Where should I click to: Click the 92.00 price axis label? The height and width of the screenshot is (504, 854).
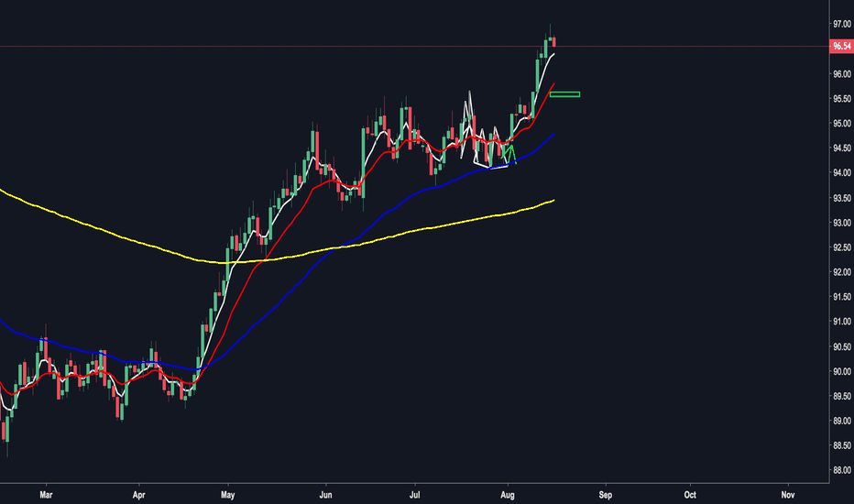[x=842, y=272]
